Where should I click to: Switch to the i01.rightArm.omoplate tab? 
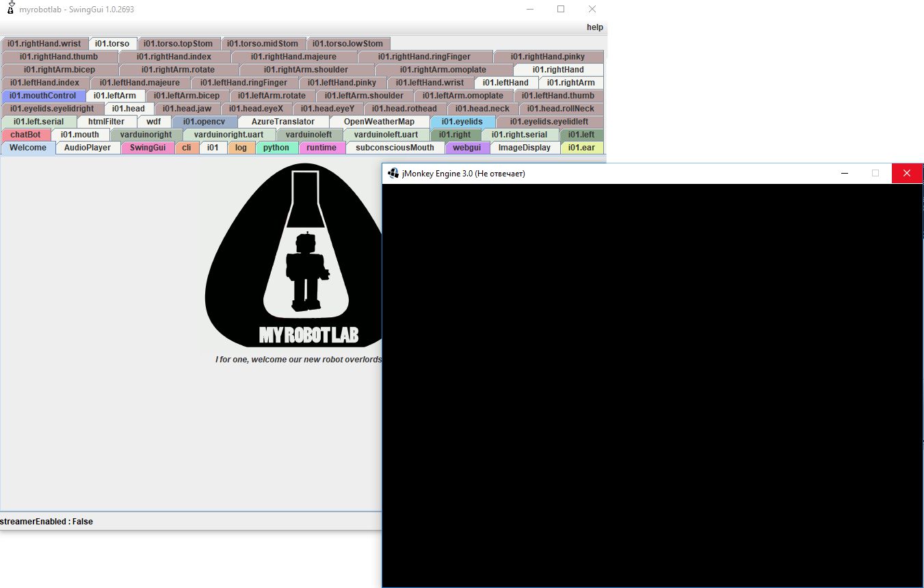(443, 70)
